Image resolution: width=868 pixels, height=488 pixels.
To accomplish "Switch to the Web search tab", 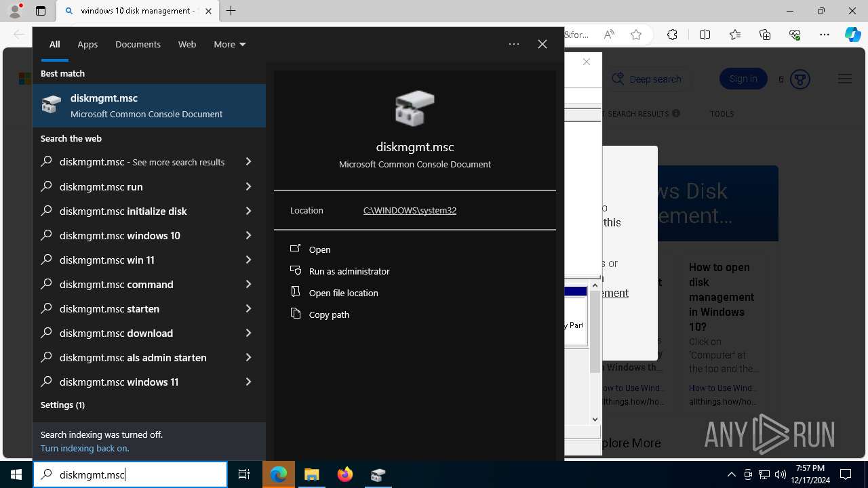I will (187, 44).
